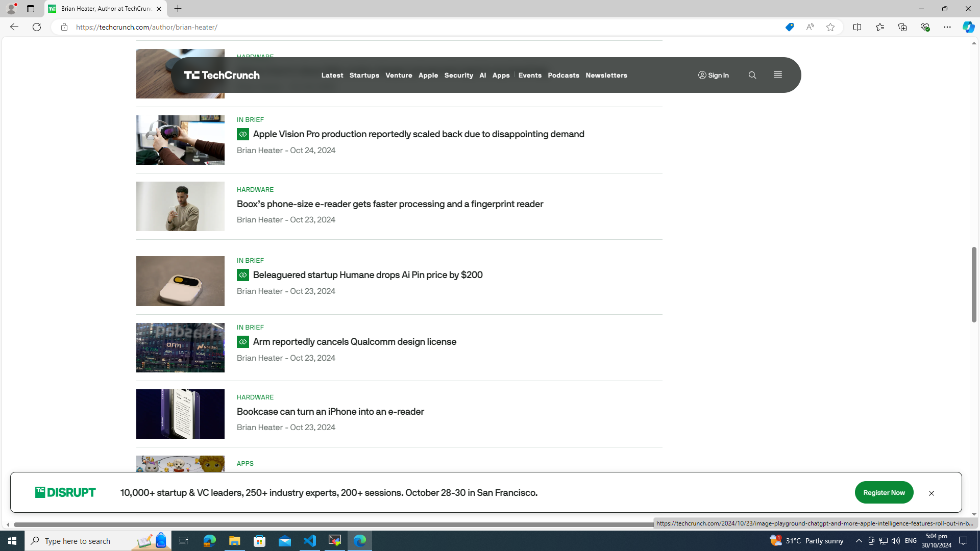Open the browser profile icon

[11, 9]
